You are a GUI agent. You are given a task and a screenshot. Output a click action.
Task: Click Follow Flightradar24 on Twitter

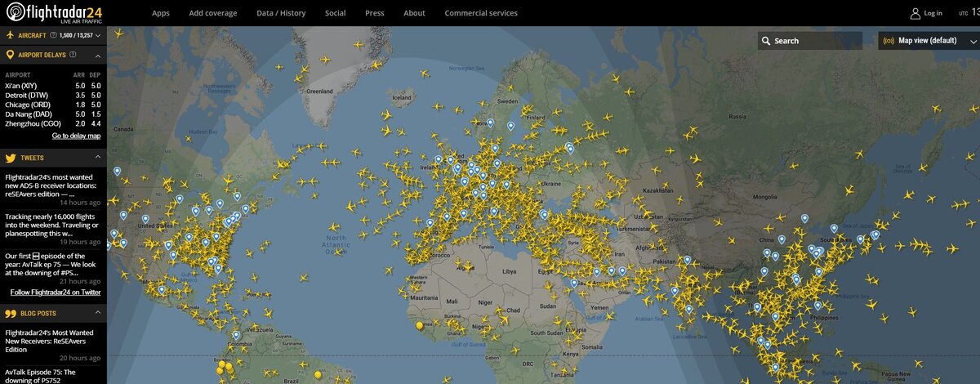coord(56,292)
